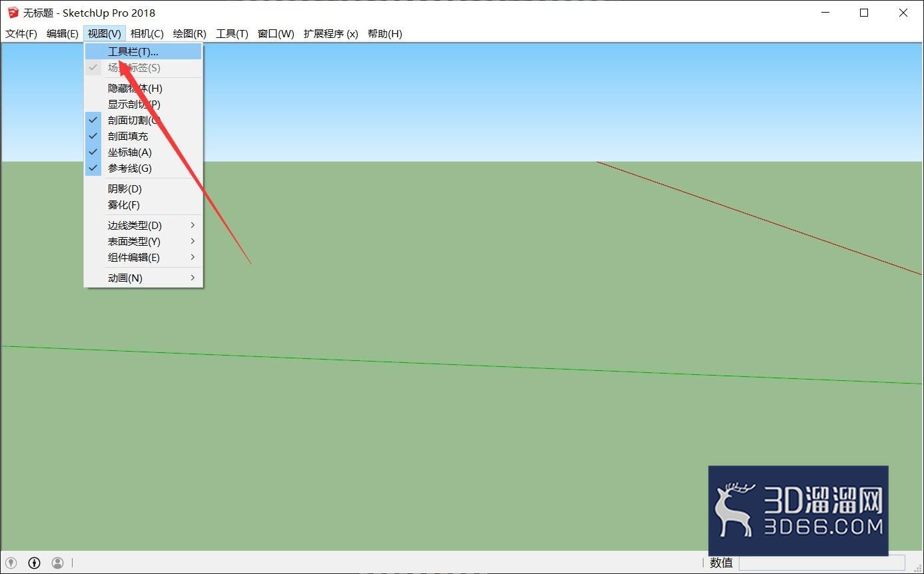The height and width of the screenshot is (574, 924).
Task: Open the 帮助(H) menu
Action: pyautogui.click(x=385, y=34)
